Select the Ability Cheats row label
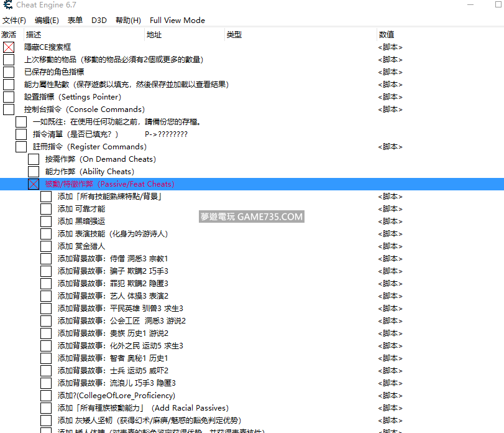This screenshot has height=433, width=504. click(89, 172)
